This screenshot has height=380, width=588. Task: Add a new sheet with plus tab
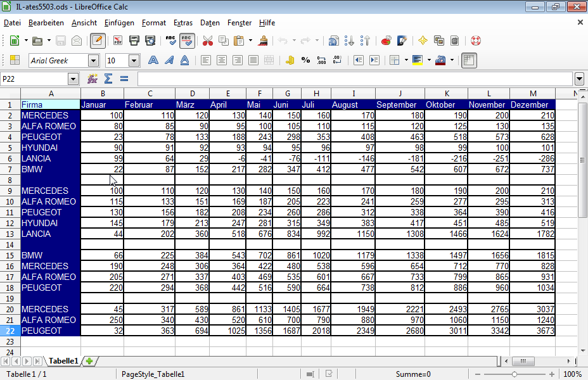[89, 361]
